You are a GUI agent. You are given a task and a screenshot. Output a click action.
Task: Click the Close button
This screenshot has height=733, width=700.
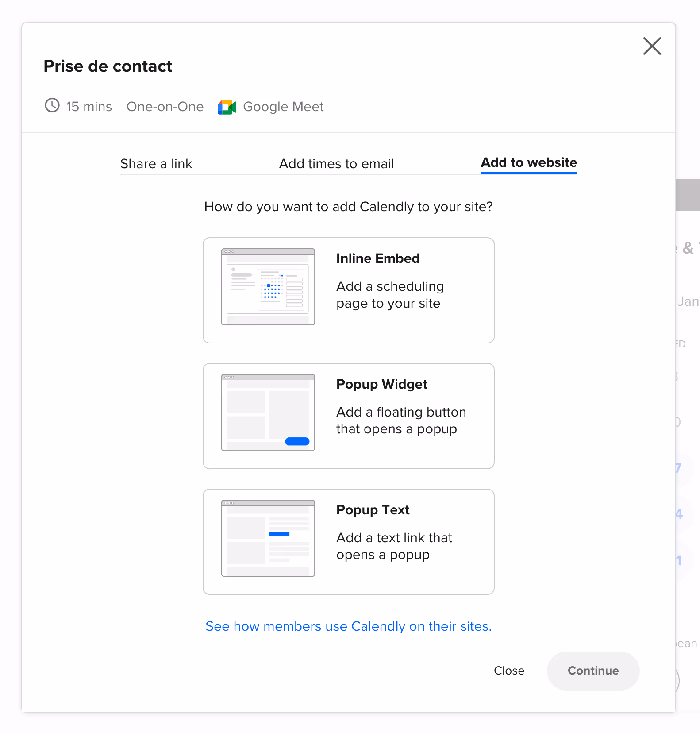coord(509,671)
